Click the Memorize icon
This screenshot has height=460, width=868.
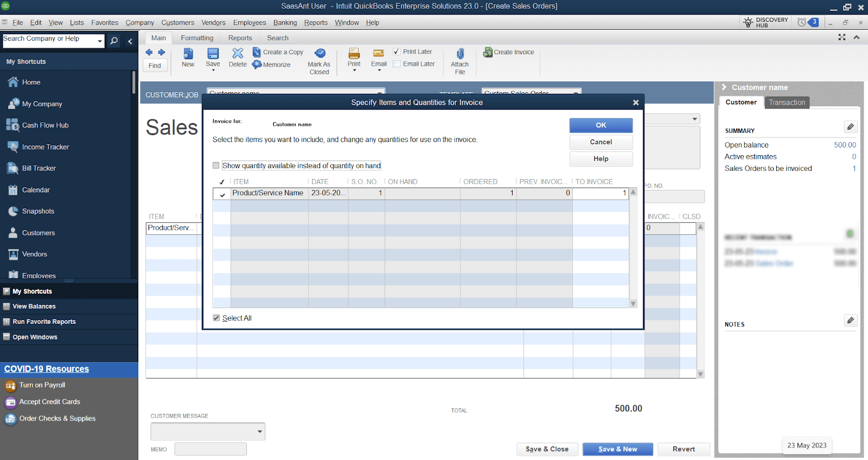(x=257, y=65)
